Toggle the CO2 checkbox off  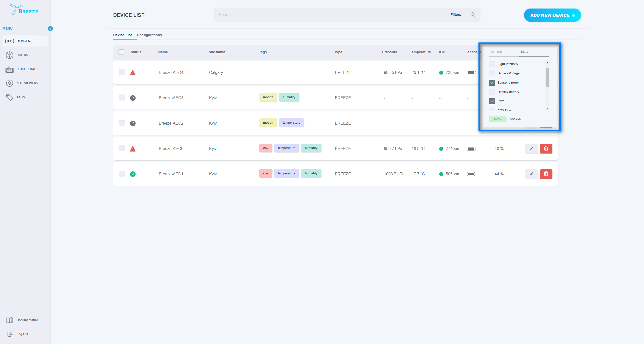coord(492,101)
